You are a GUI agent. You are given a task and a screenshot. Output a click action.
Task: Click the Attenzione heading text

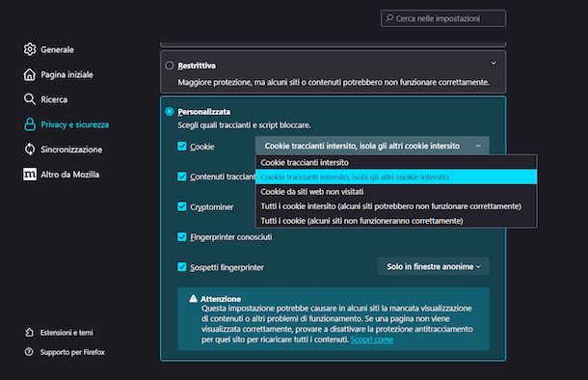(x=221, y=299)
